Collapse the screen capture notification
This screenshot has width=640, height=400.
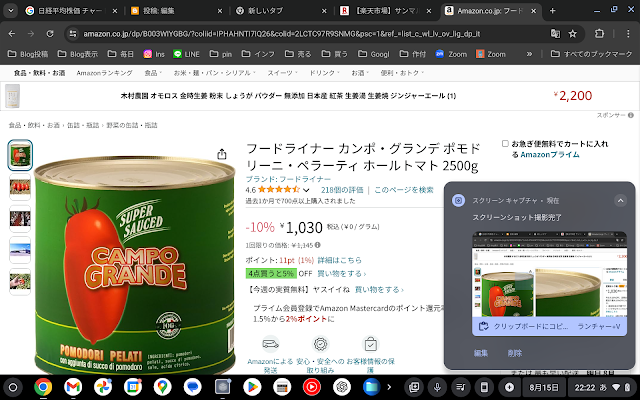tap(620, 200)
